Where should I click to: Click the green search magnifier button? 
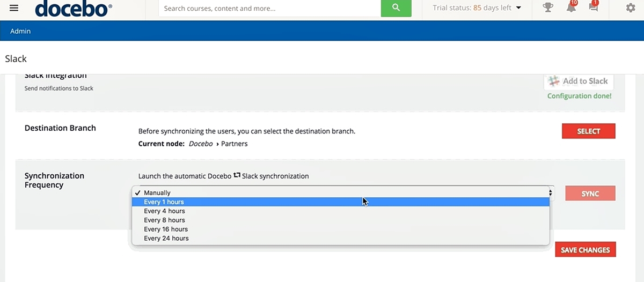click(x=396, y=8)
